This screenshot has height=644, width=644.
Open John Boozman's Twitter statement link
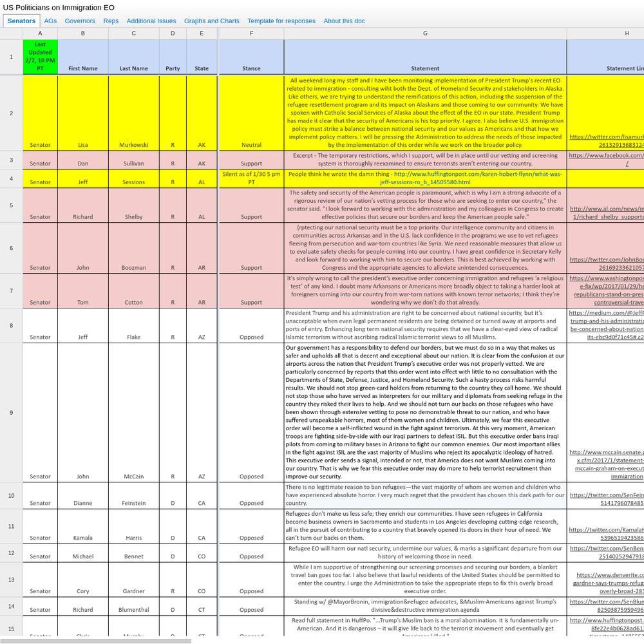[x=607, y=263]
